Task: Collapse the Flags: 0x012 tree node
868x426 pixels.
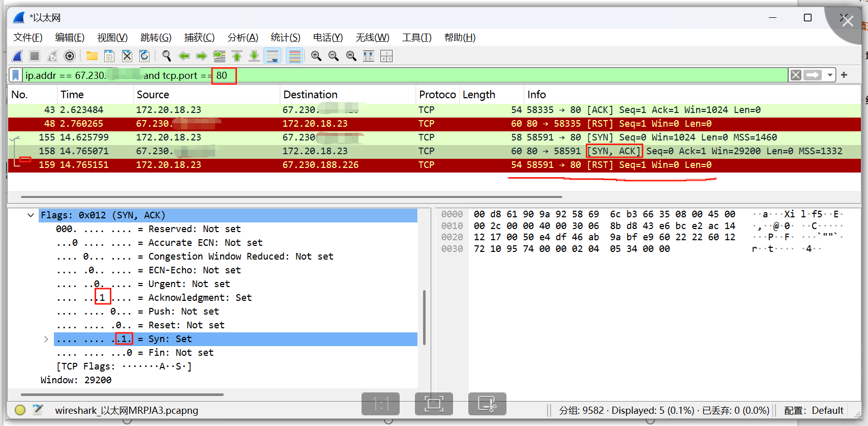Action: (x=31, y=215)
